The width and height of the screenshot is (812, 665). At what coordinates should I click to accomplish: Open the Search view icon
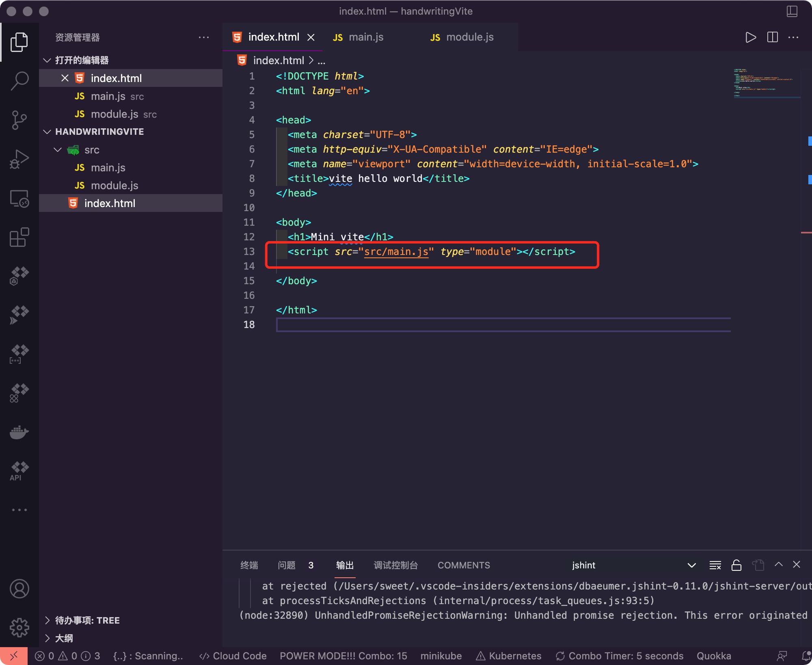coord(19,81)
